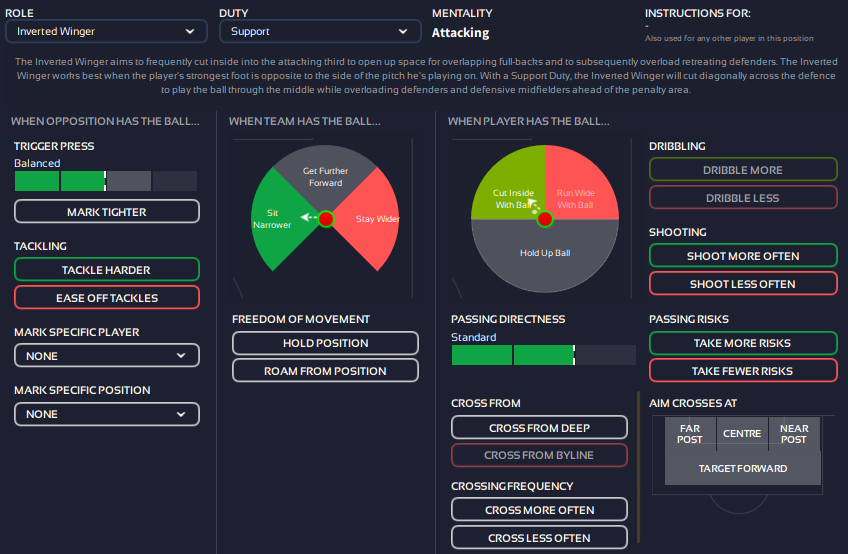Image resolution: width=848 pixels, height=554 pixels.
Task: Aim crosses at Centre
Action: [x=742, y=434]
